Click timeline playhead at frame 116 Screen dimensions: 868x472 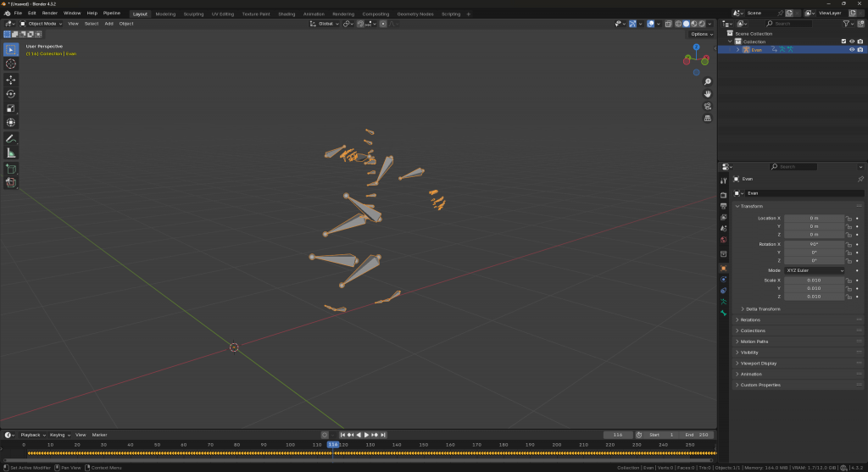click(332, 445)
